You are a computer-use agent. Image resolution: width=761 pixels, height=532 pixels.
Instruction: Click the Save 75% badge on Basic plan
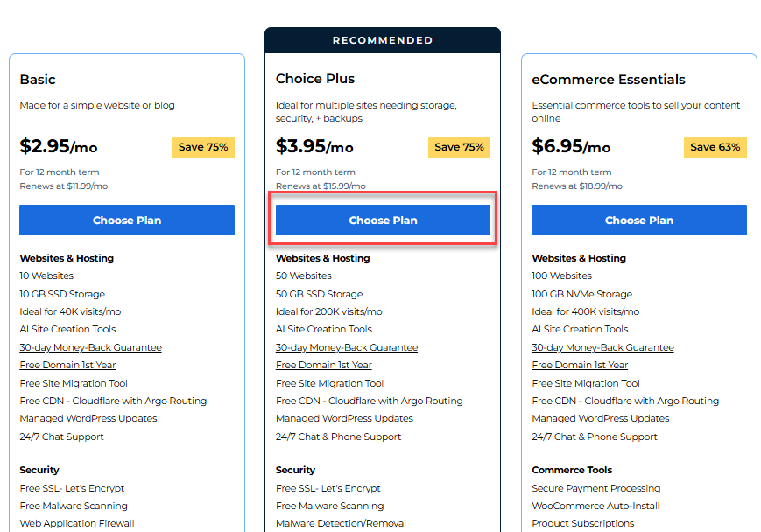coord(203,147)
